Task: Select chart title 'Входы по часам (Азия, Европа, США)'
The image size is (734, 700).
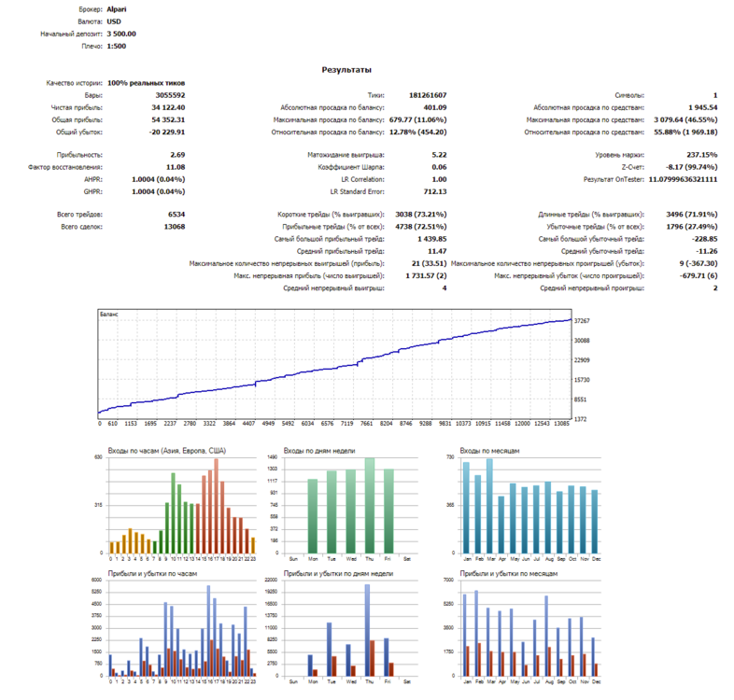Action: coord(167,451)
